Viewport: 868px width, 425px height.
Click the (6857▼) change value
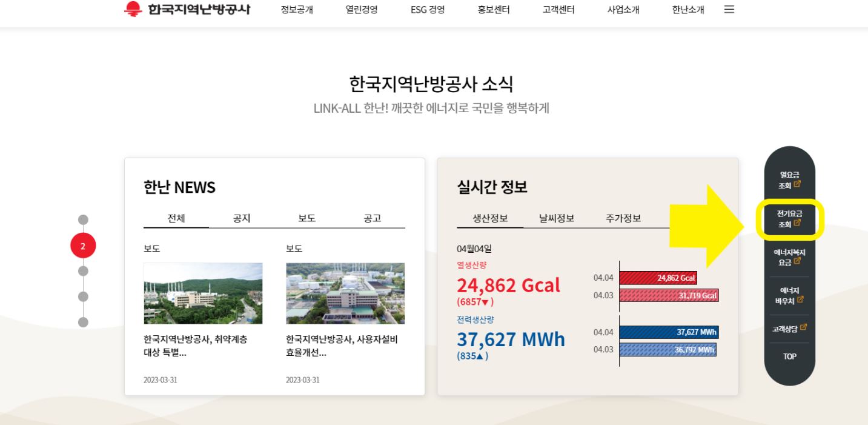click(475, 302)
